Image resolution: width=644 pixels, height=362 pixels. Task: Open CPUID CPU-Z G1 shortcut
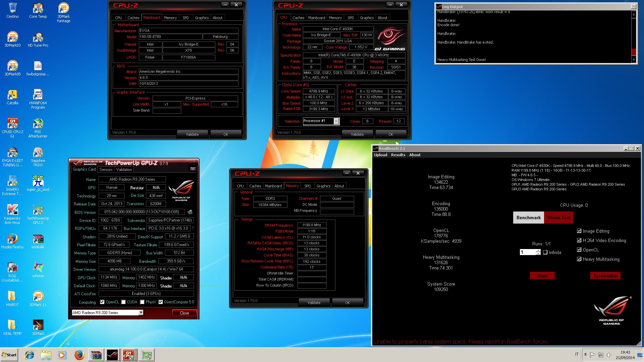pos(12,128)
